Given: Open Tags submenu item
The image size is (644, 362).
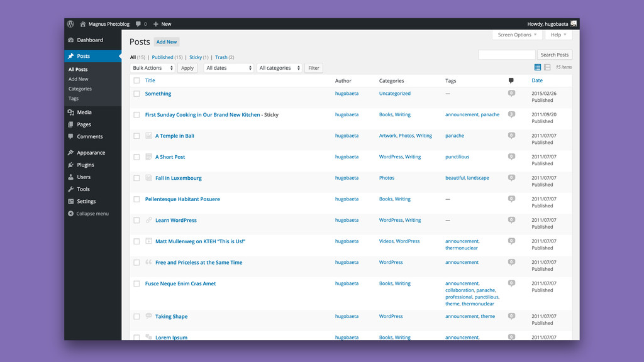Looking at the screenshot, I should [74, 99].
